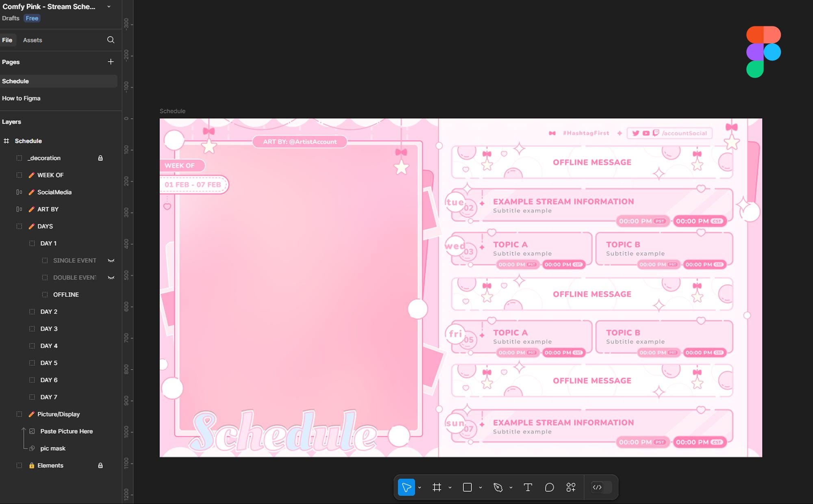Unhide the DOUBLE EVENT layer
This screenshot has height=504, width=813.
point(111,277)
